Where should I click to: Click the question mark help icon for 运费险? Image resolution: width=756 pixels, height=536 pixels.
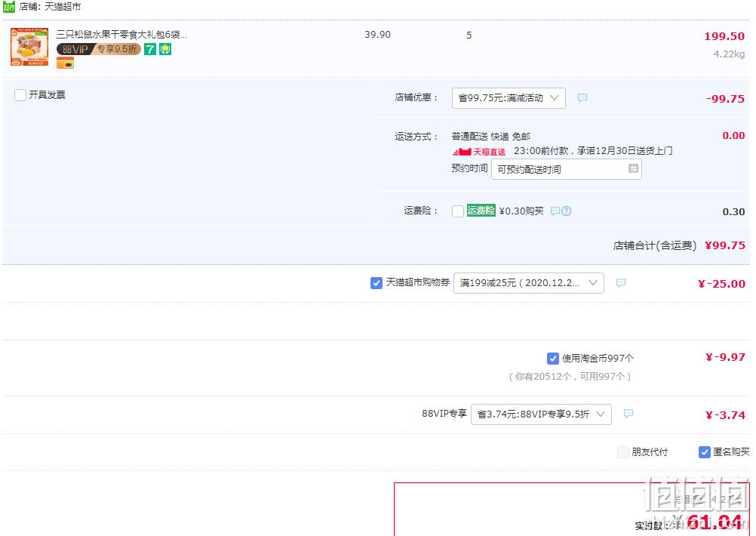(x=567, y=211)
